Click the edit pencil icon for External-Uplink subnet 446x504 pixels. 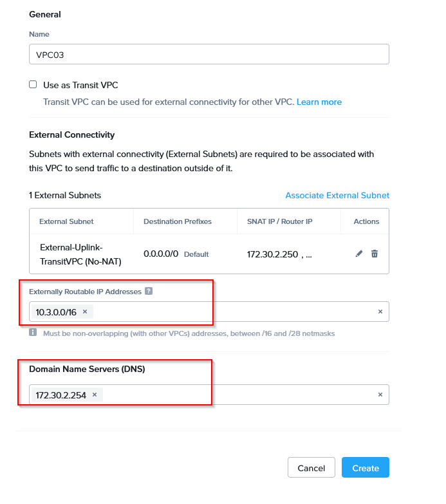pos(359,254)
